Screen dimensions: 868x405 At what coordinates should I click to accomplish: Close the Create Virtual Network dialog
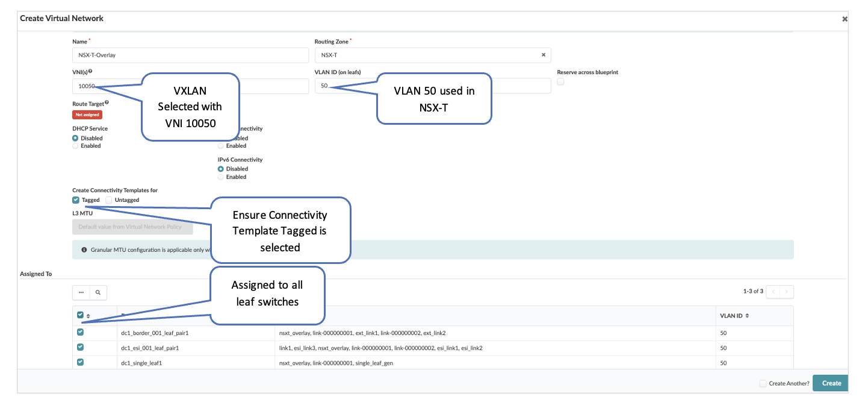pyautogui.click(x=845, y=19)
